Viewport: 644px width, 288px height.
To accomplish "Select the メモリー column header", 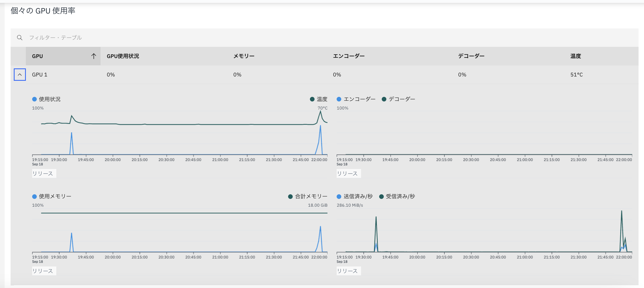I will (x=243, y=56).
